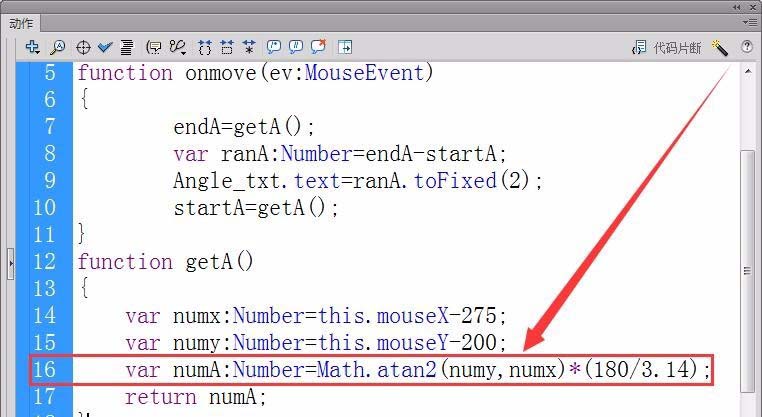The image size is (762, 417).
Task: Open the add new script item menu
Action: click(x=32, y=47)
